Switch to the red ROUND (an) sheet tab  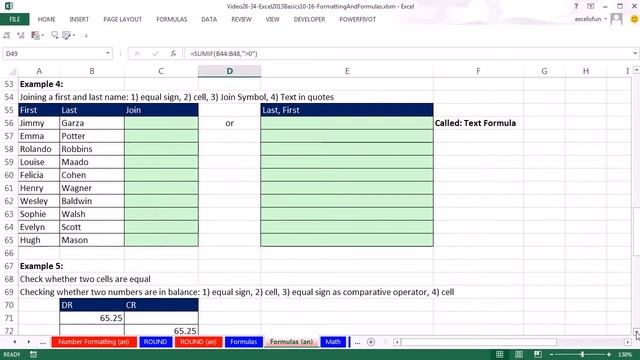click(x=198, y=342)
